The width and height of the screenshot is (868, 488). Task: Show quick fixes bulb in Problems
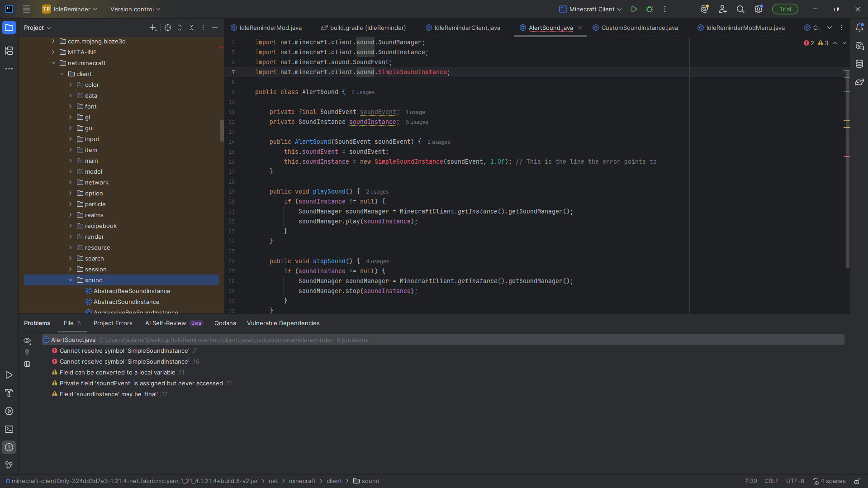point(27,352)
